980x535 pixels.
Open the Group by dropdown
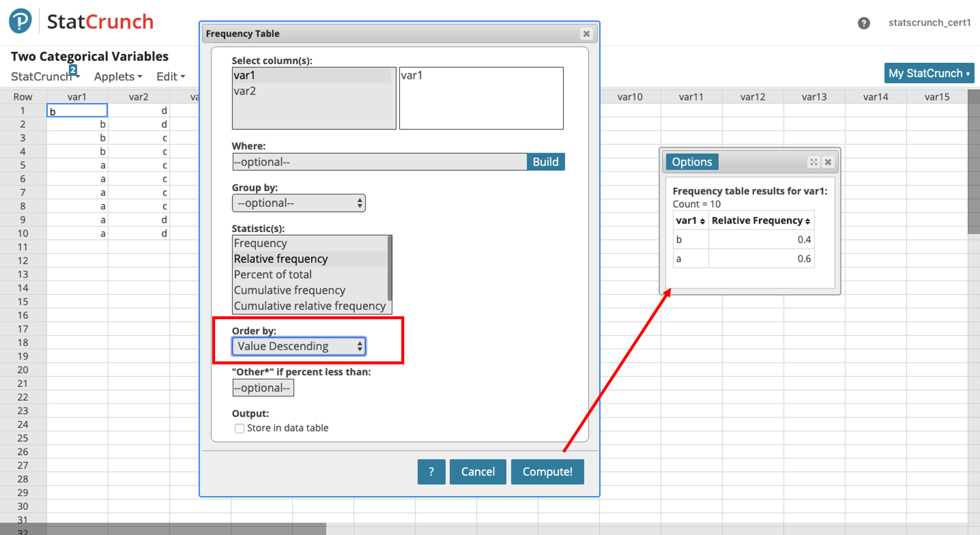point(298,203)
